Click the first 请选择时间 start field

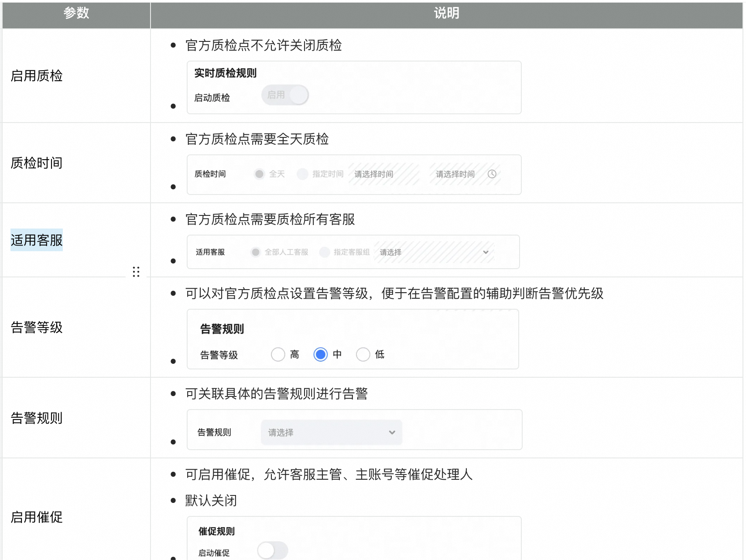click(384, 174)
